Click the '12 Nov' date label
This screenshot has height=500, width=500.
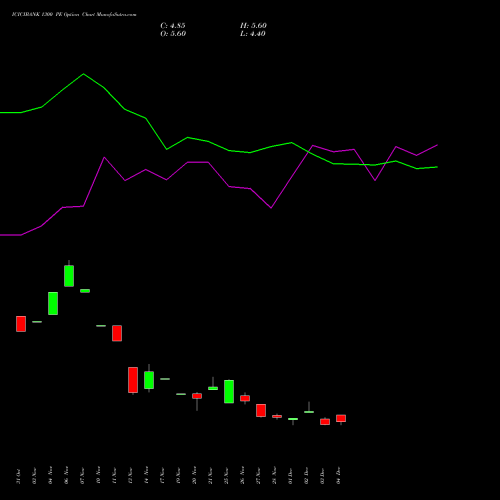point(130,476)
